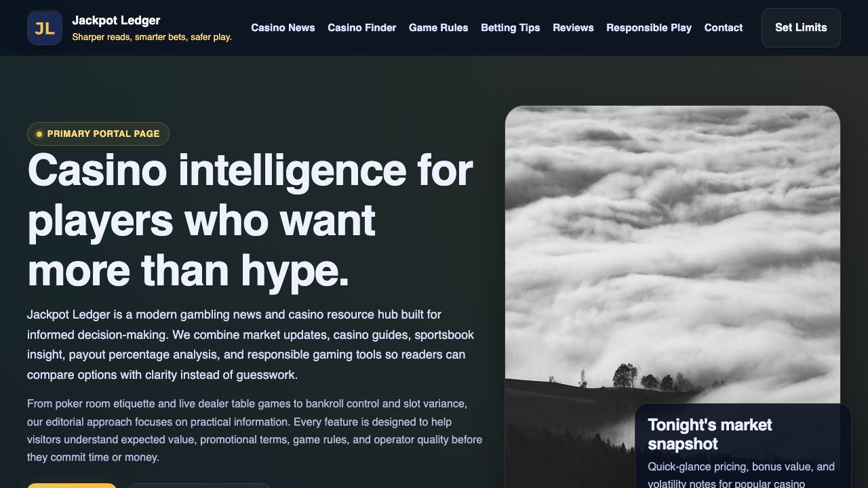Go to Casino Finder page
Screen dimensions: 868x488
coord(361,28)
